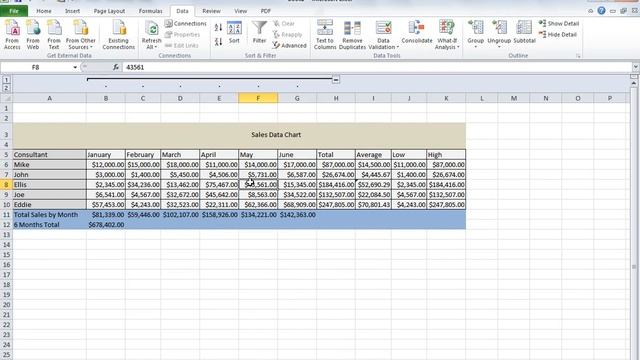Open What-If Analysis menu
Screen dimensions: 640x360
tap(447, 35)
